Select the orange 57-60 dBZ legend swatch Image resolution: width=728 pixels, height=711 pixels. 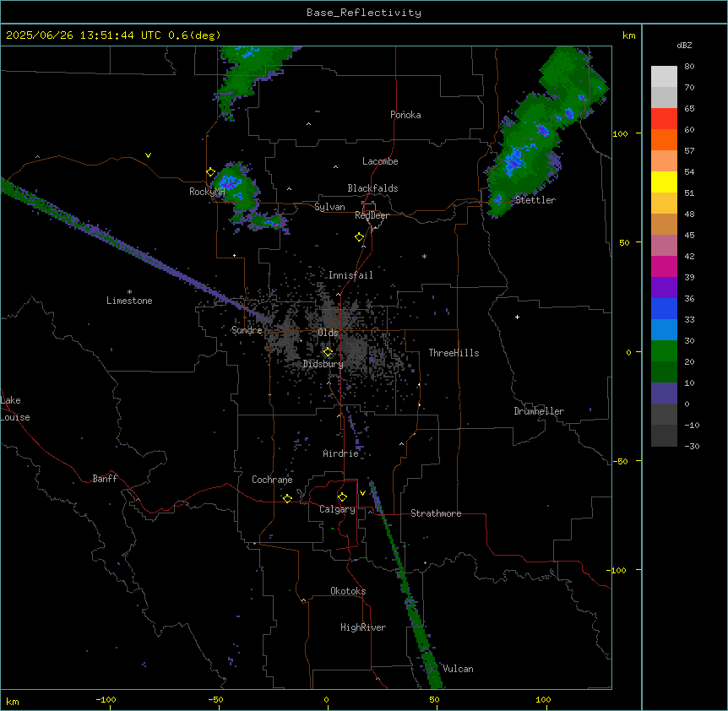[664, 139]
